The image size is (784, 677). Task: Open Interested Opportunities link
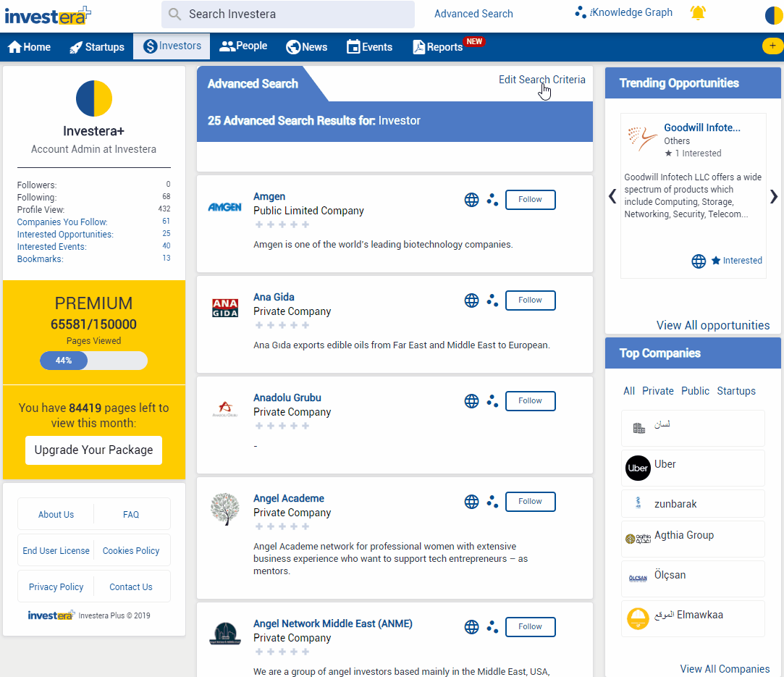tap(65, 235)
